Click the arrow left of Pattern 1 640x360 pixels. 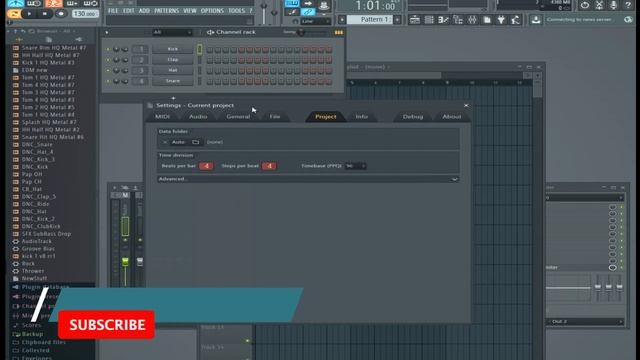342,20
